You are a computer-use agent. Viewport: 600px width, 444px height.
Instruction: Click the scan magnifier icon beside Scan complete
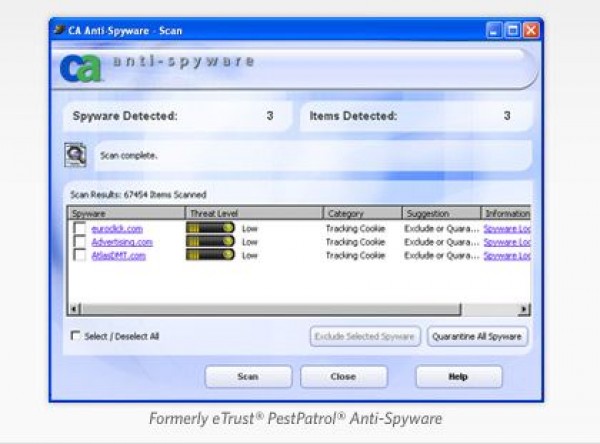(x=75, y=155)
